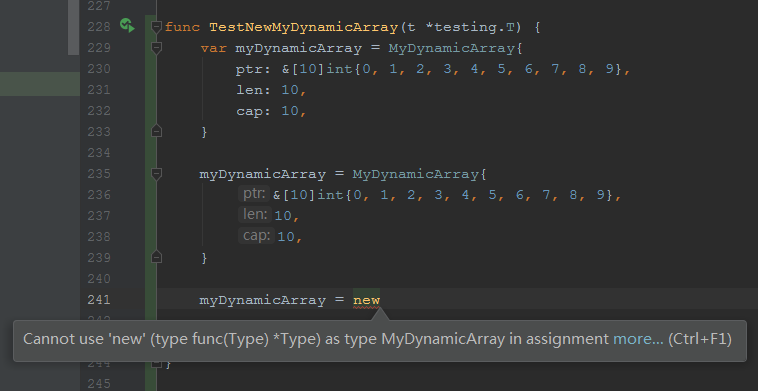Click the 'var' keyword on line 229
This screenshot has width=758, height=391.
[x=213, y=48]
